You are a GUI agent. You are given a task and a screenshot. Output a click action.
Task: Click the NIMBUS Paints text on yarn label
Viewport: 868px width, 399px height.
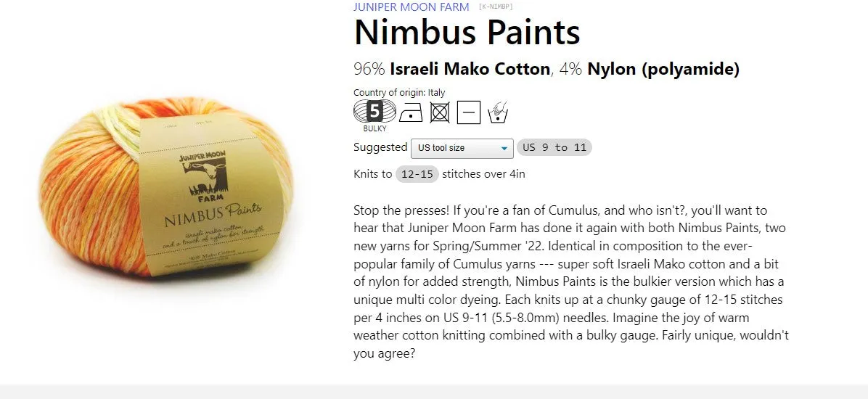tap(213, 216)
